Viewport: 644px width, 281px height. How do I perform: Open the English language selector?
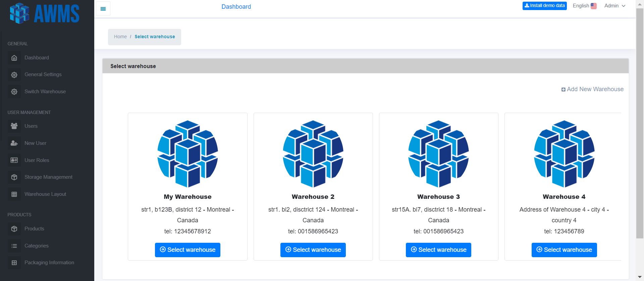click(x=585, y=6)
